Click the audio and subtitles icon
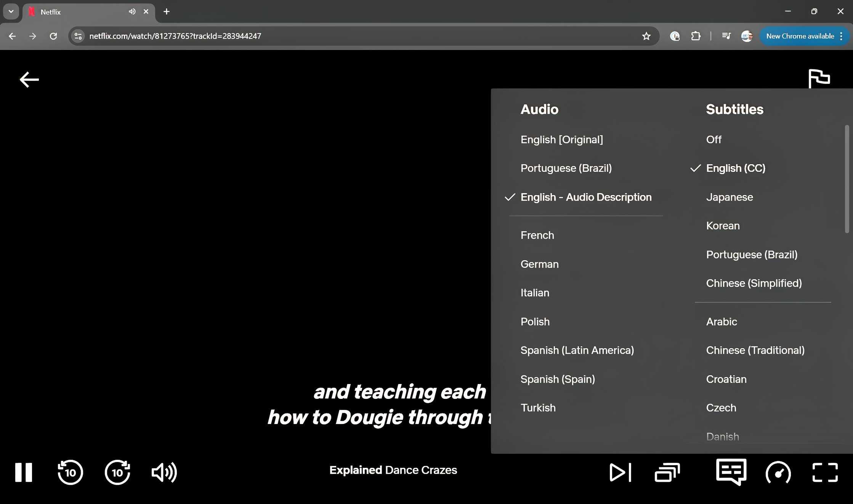The image size is (853, 504). point(731,472)
